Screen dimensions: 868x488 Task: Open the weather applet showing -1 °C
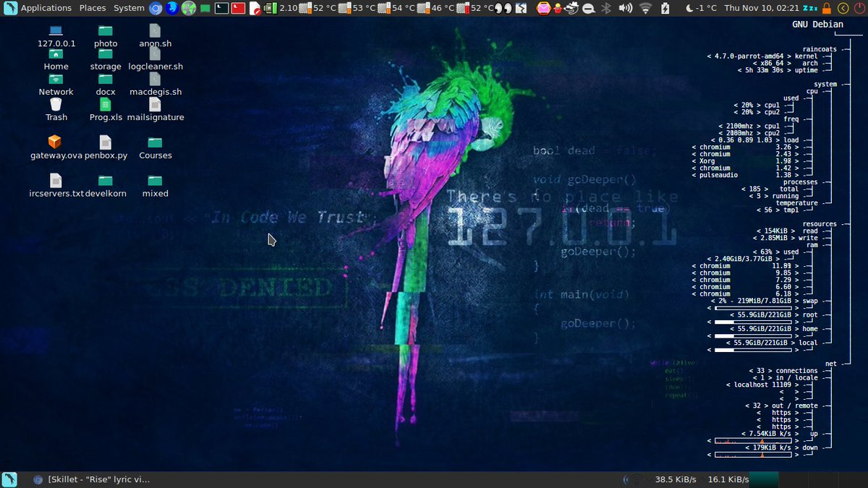701,8
